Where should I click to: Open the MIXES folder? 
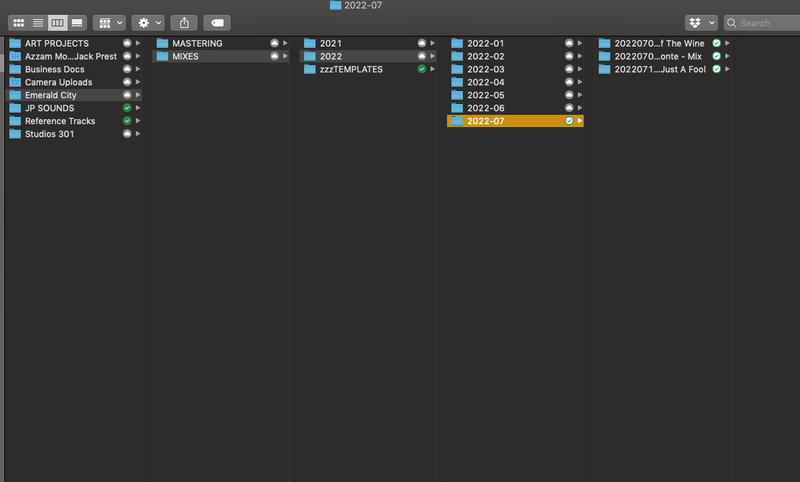pos(221,56)
